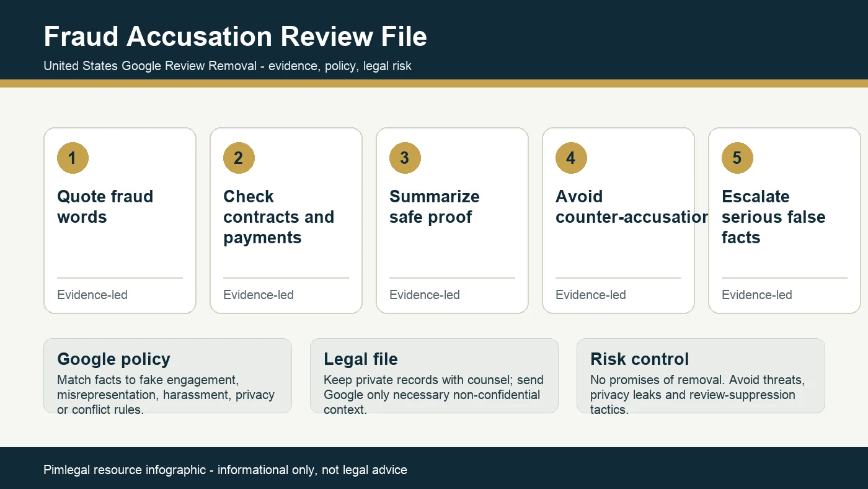Click the "Legal file" heading

tap(361, 359)
